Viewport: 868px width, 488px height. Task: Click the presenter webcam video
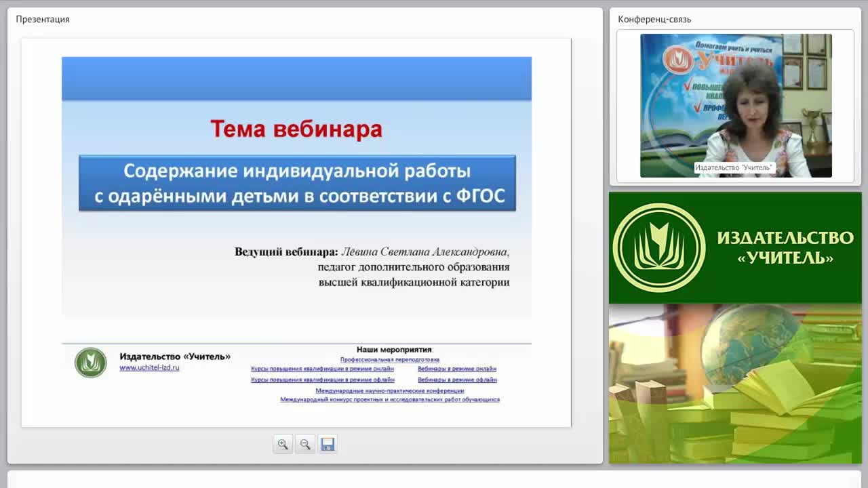(x=736, y=106)
